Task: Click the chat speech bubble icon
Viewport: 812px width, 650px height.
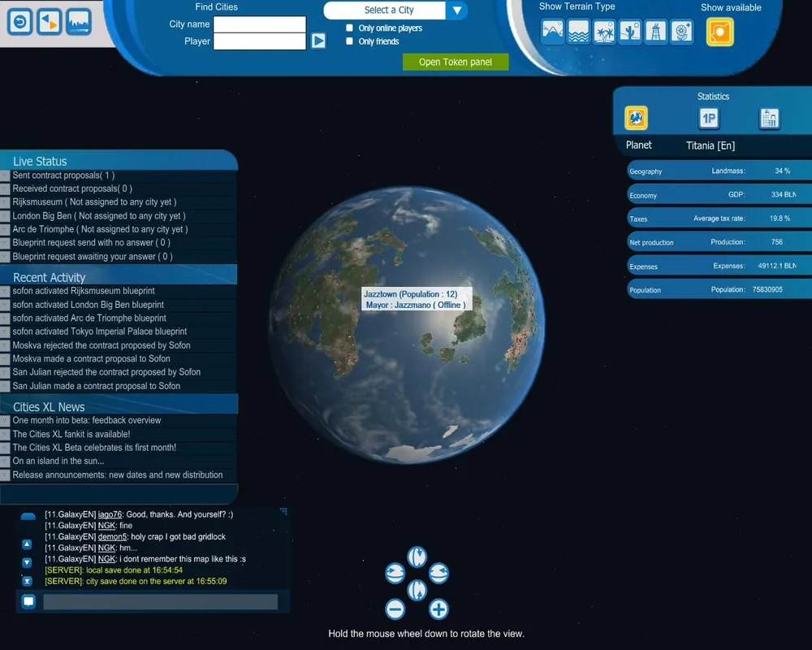Action: 28,601
